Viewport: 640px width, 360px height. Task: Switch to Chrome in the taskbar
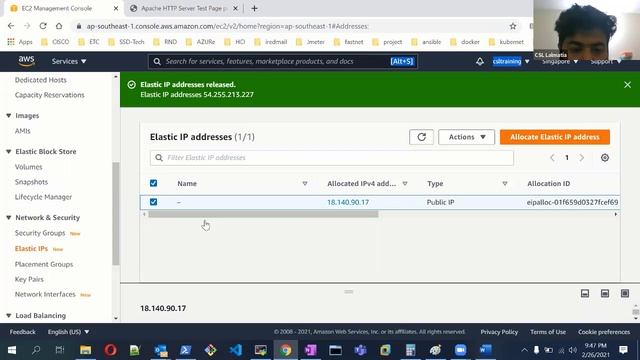tap(286, 350)
